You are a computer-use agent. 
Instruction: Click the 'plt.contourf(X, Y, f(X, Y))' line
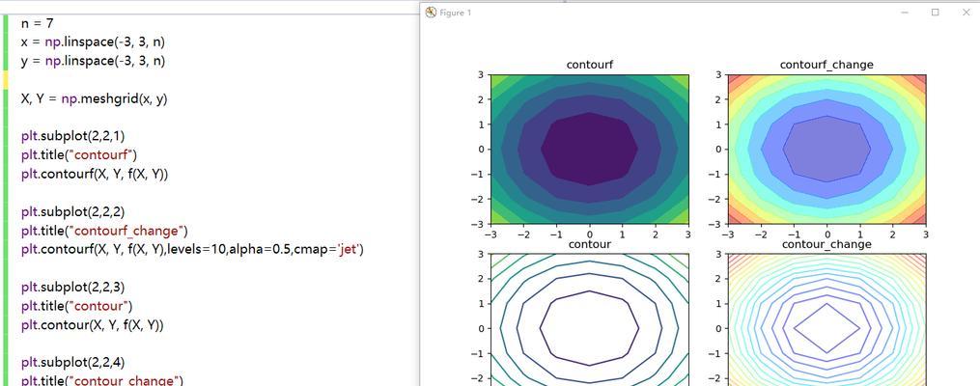click(95, 175)
